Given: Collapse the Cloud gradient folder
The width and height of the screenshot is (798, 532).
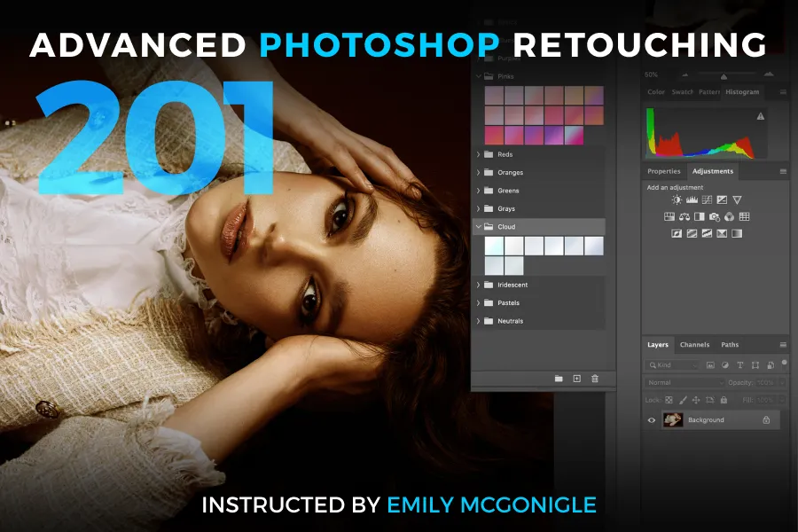Looking at the screenshot, I should click(x=479, y=227).
